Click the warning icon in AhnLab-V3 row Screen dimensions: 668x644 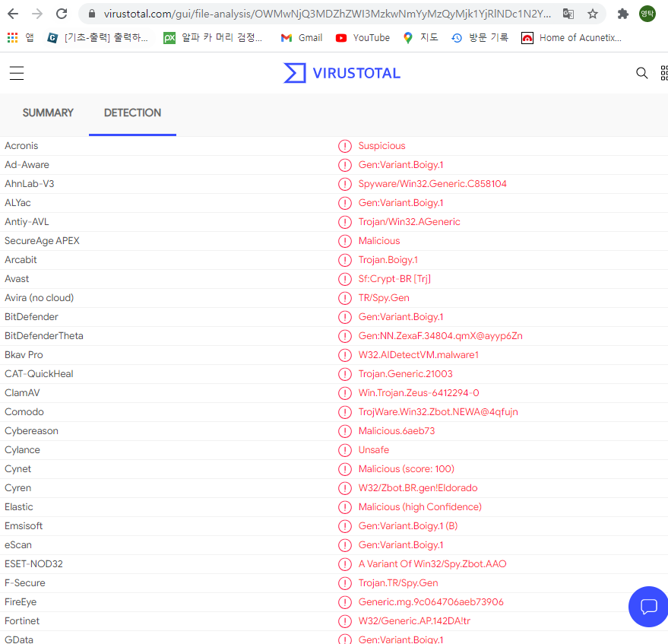click(x=345, y=184)
